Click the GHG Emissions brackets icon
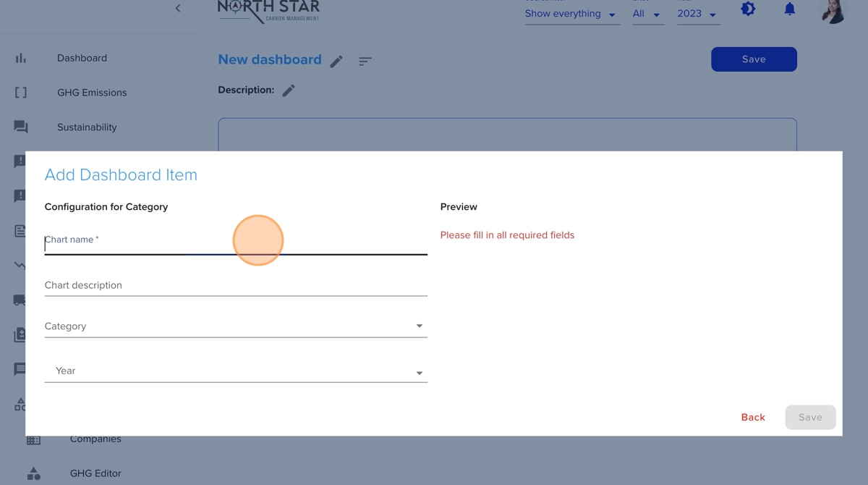 click(x=21, y=93)
